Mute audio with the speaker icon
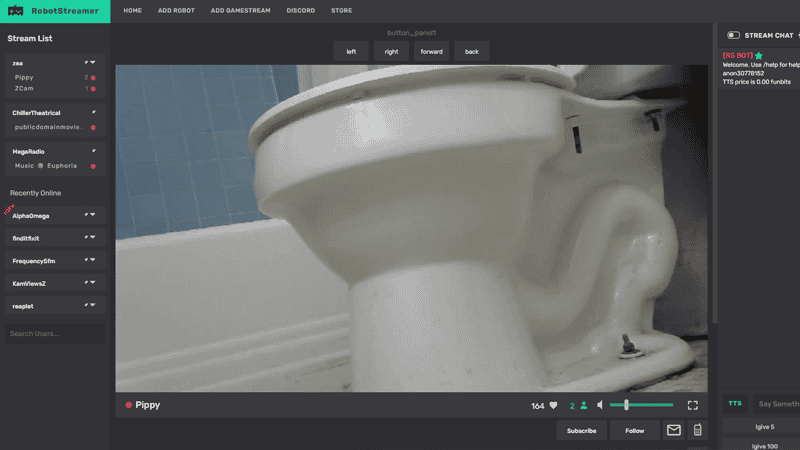Image resolution: width=800 pixels, height=450 pixels. 600,405
